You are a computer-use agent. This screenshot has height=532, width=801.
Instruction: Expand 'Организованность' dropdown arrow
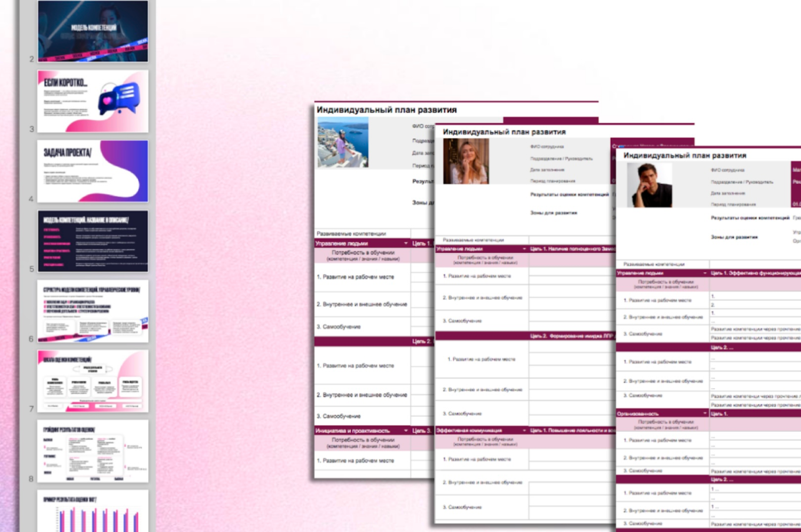(704, 414)
